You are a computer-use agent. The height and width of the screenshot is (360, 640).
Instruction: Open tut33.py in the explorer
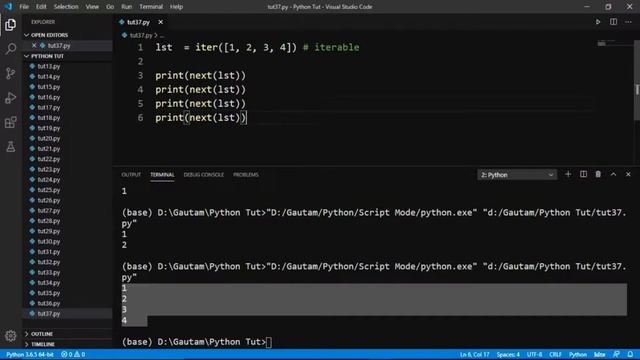(x=49, y=272)
